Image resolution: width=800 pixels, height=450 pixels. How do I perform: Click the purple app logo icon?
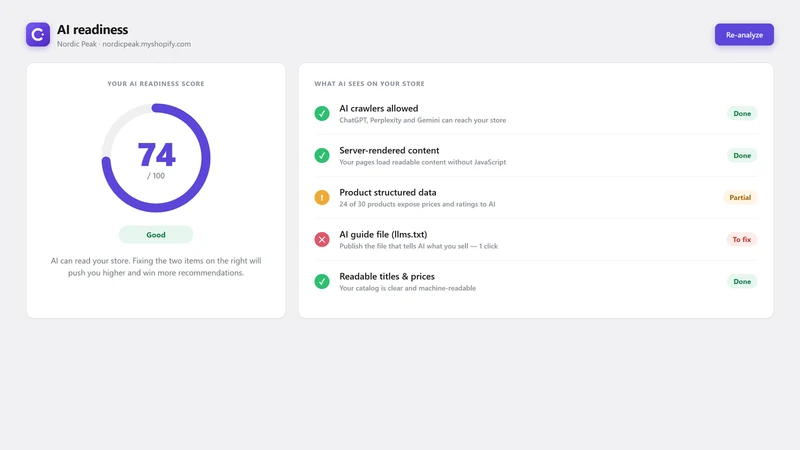38,35
